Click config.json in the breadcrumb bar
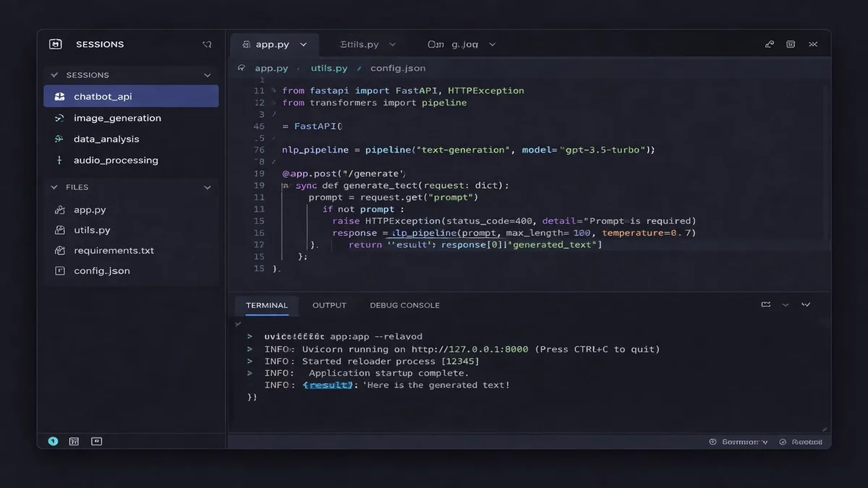868x488 pixels. click(398, 68)
